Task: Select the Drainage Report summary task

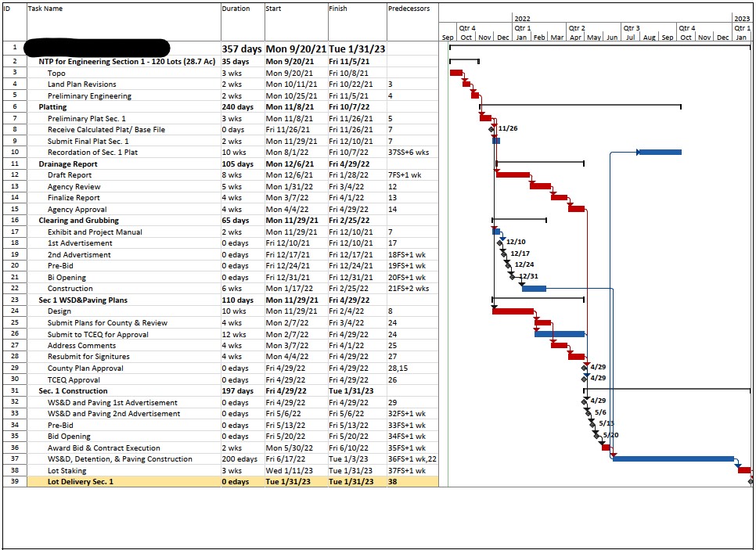Action: (x=68, y=164)
